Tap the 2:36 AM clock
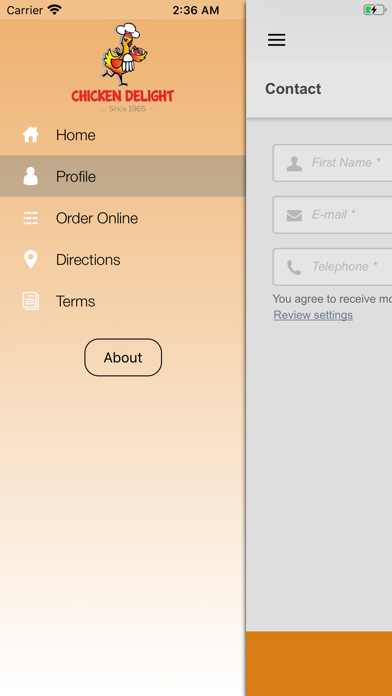This screenshot has width=392, height=696. 196,10
